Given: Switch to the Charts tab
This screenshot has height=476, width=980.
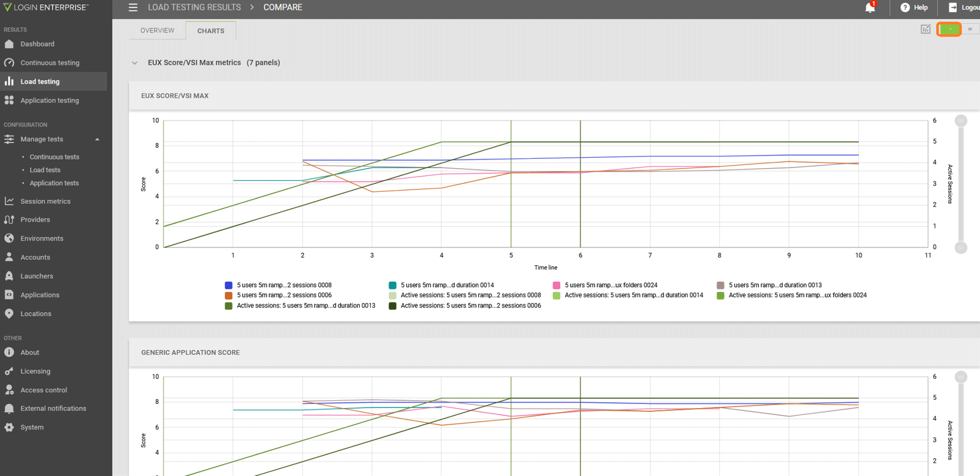Looking at the screenshot, I should 211,31.
